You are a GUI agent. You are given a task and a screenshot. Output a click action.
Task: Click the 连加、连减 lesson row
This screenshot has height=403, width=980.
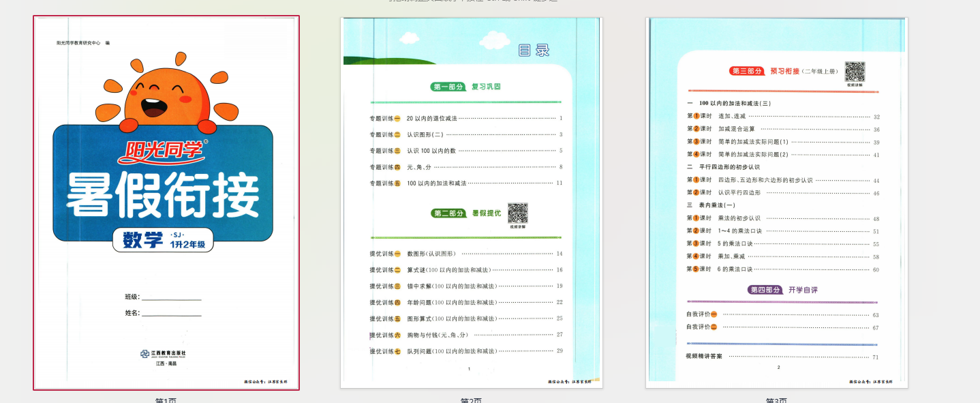coord(783,117)
